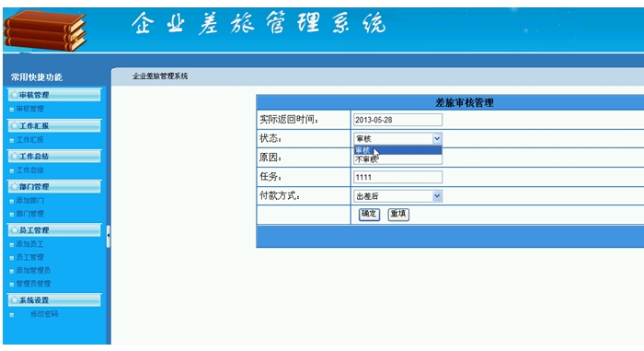The width and height of the screenshot is (644, 351).
Task: Open the 部门管理 link below 添加部门
Action: [x=30, y=214]
